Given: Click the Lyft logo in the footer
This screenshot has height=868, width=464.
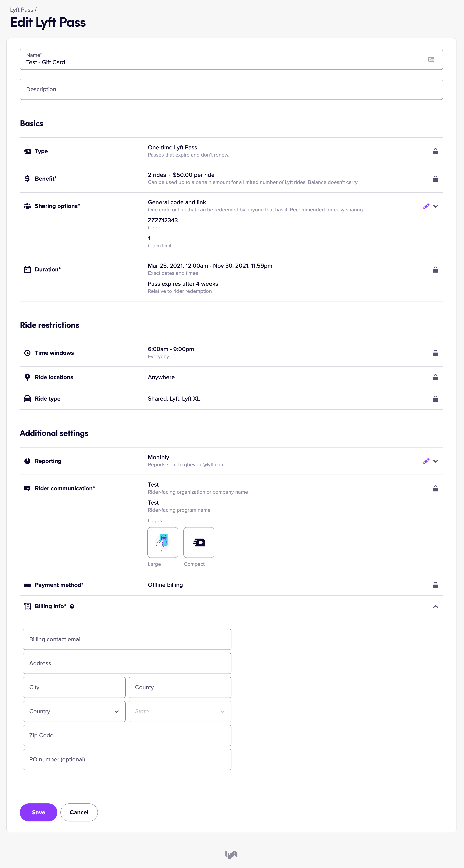Looking at the screenshot, I should pyautogui.click(x=231, y=854).
